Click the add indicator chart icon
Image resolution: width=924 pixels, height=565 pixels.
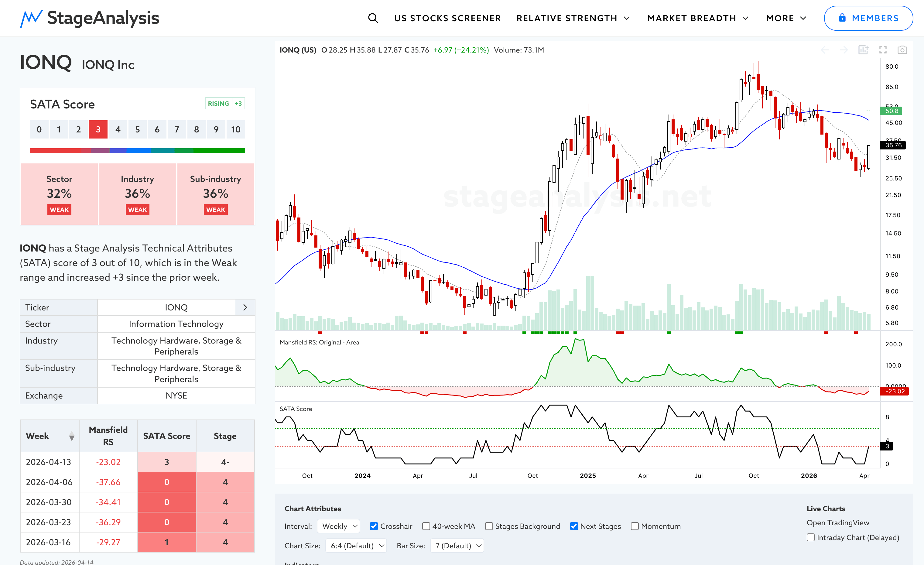(863, 50)
